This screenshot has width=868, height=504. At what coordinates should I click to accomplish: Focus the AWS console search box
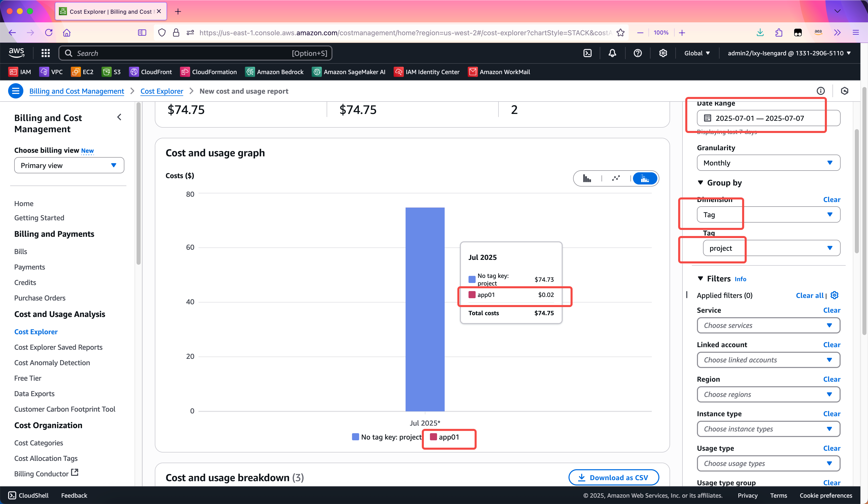pyautogui.click(x=195, y=53)
